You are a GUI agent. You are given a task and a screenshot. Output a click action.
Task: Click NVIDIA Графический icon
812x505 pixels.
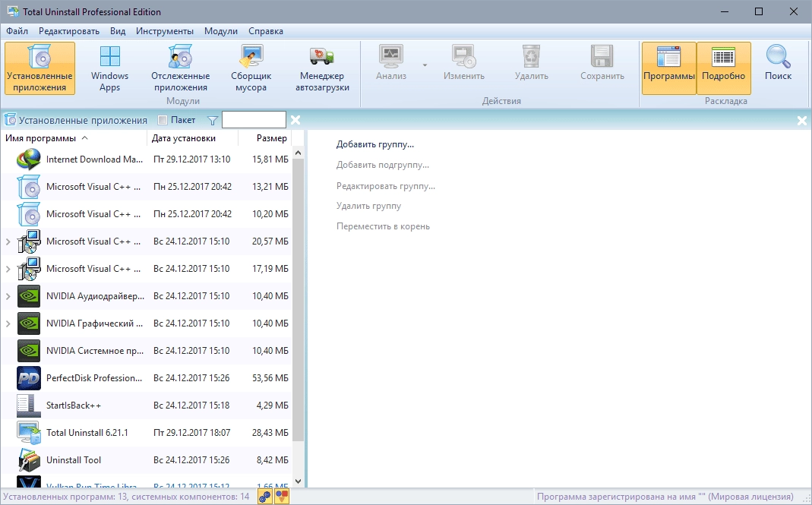click(x=28, y=324)
